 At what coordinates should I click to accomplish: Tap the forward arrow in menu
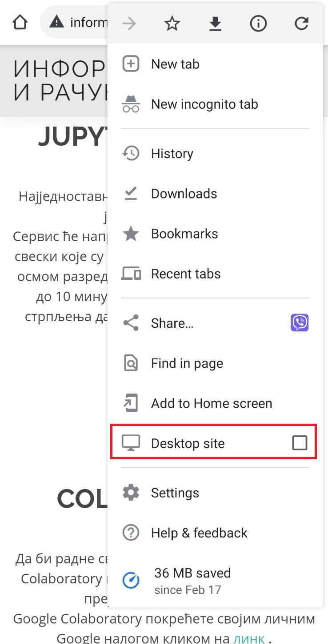pos(129,24)
